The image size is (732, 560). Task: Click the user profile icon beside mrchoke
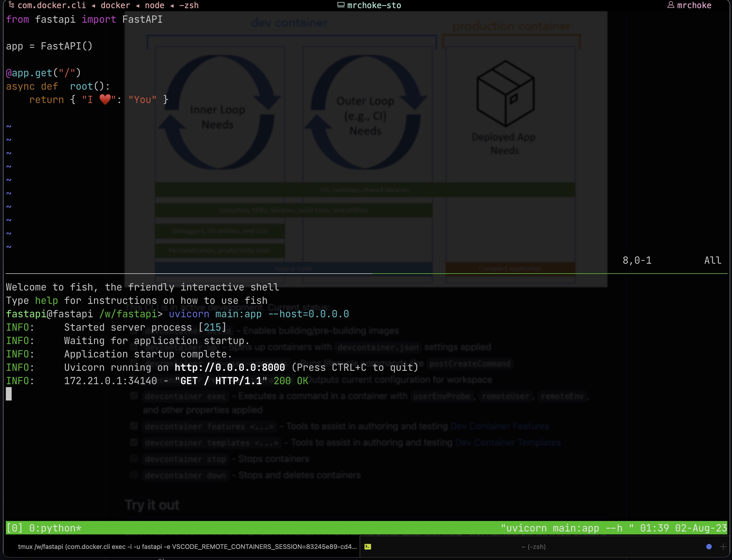(x=670, y=5)
